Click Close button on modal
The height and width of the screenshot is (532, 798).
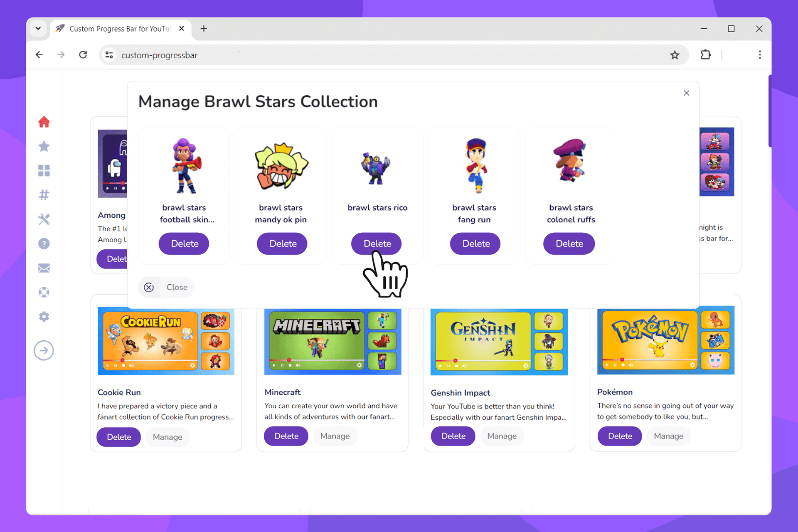[x=167, y=287]
